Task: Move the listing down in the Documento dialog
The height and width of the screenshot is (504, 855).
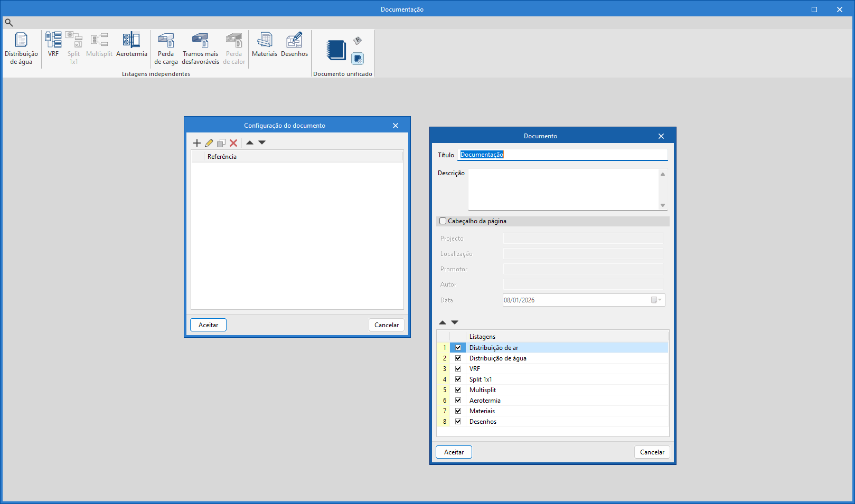Action: pos(455,322)
